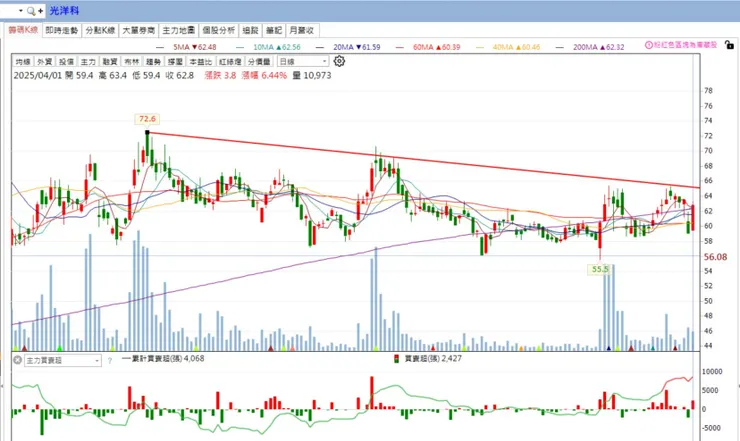Click the magnifier search icon
The width and height of the screenshot is (740, 441).
[x=31, y=10]
